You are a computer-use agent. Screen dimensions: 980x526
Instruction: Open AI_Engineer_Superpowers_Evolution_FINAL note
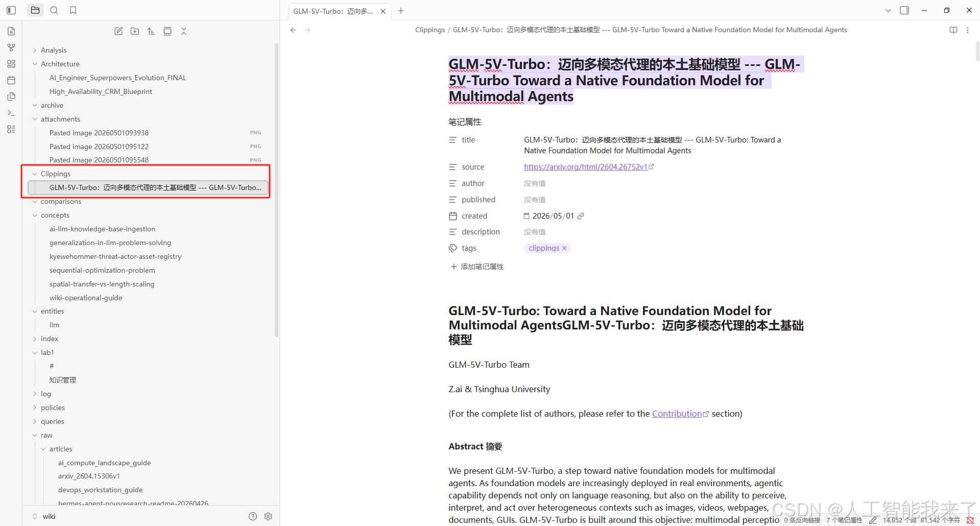[118, 78]
